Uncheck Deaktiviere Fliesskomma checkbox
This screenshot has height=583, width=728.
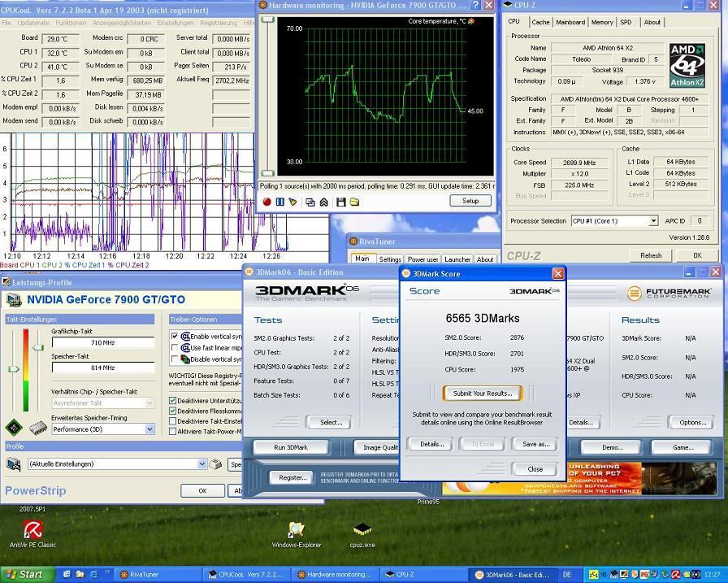pyautogui.click(x=173, y=411)
